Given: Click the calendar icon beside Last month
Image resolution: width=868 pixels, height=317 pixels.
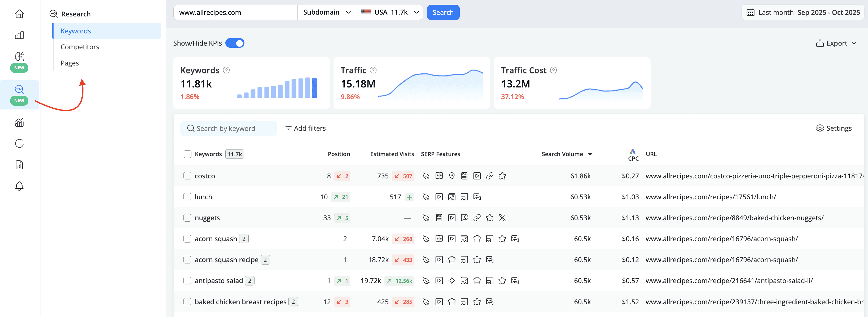Looking at the screenshot, I should [750, 12].
